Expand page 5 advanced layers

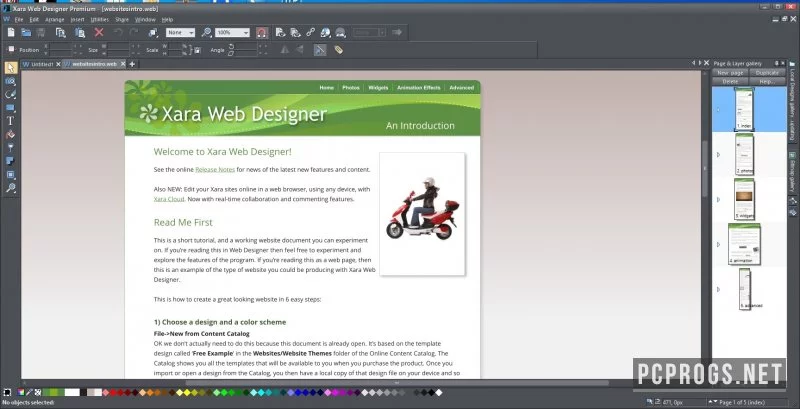[718, 289]
